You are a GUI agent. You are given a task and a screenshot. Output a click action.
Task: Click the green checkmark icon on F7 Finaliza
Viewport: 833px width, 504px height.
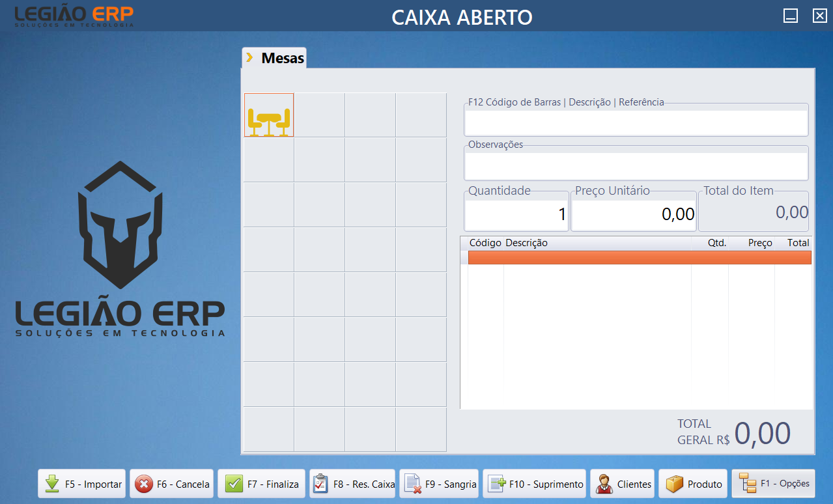pos(233,484)
